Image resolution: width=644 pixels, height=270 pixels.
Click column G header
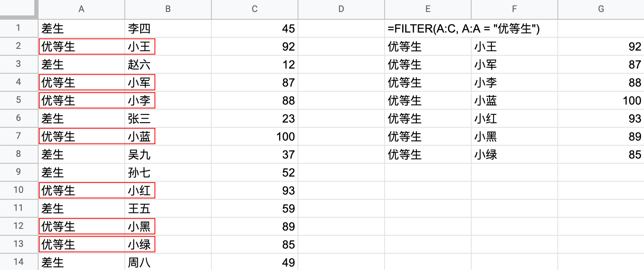click(x=601, y=9)
